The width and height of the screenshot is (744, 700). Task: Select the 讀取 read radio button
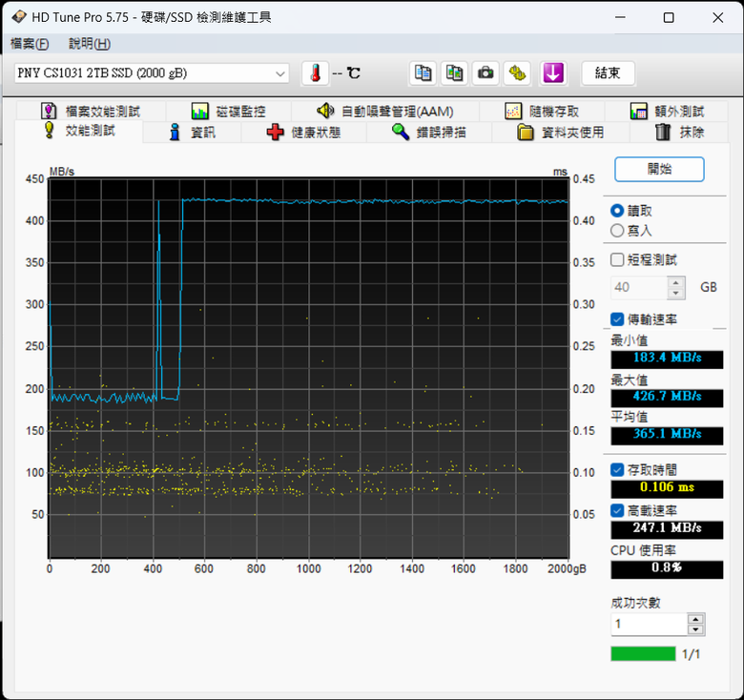(x=617, y=211)
